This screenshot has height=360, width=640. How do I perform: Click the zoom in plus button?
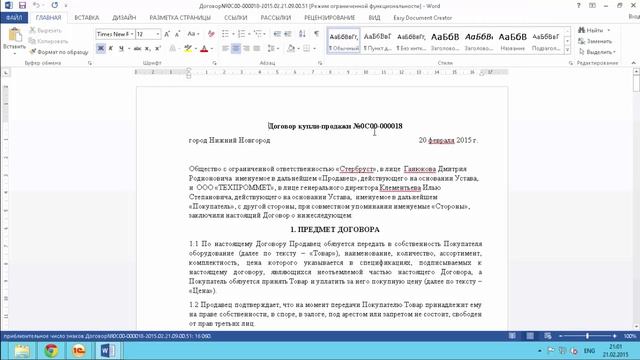point(614,336)
